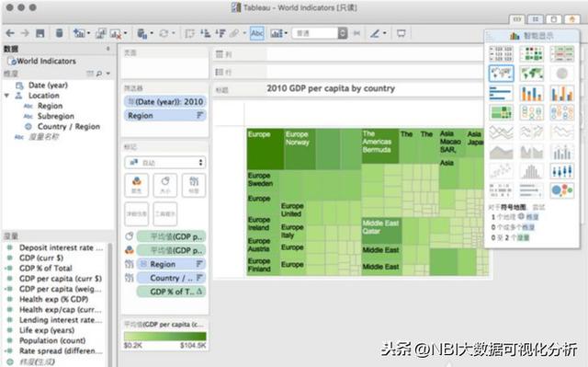Viewport: 588px width, 367px height.
Task: Select filled green map in Show Me
Action: (532, 74)
